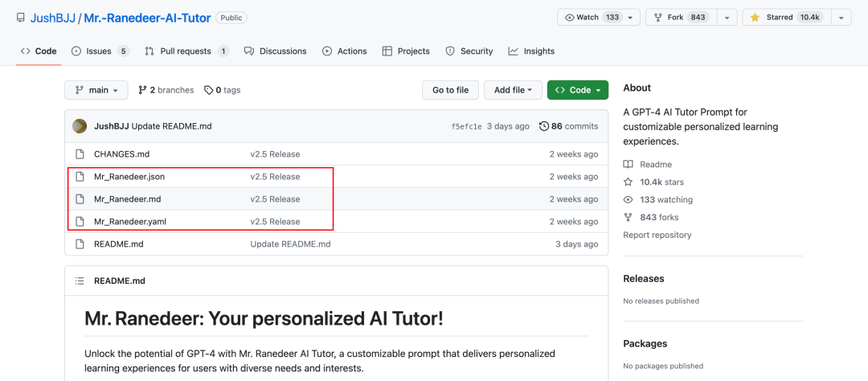Open the Pull requests tab

tap(186, 51)
